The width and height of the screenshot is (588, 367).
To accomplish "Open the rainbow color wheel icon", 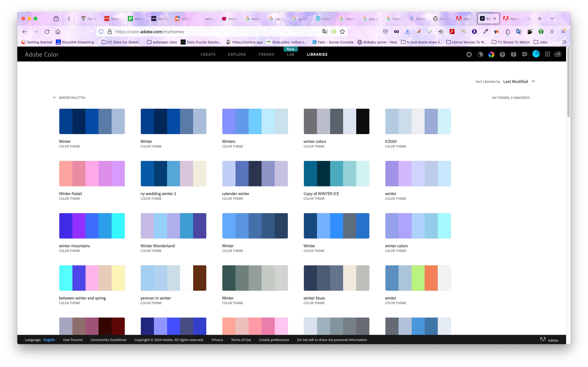I will 491,55.
